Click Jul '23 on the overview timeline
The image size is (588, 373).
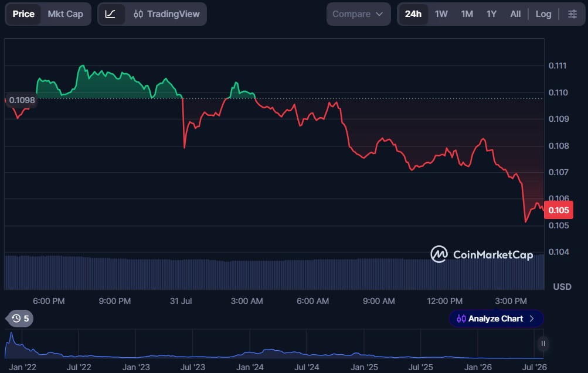pyautogui.click(x=193, y=367)
